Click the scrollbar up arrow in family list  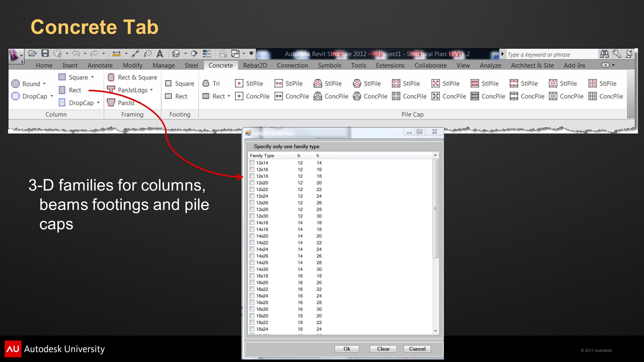tap(435, 155)
